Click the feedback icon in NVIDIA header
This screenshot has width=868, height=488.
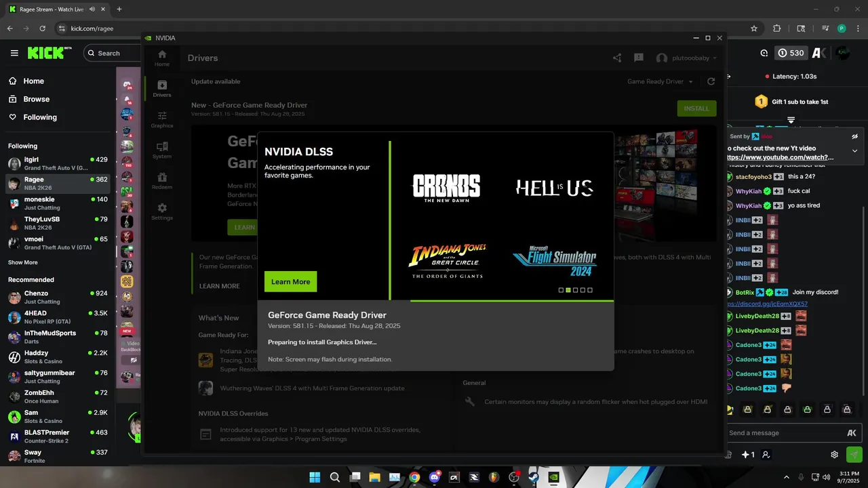[638, 58]
